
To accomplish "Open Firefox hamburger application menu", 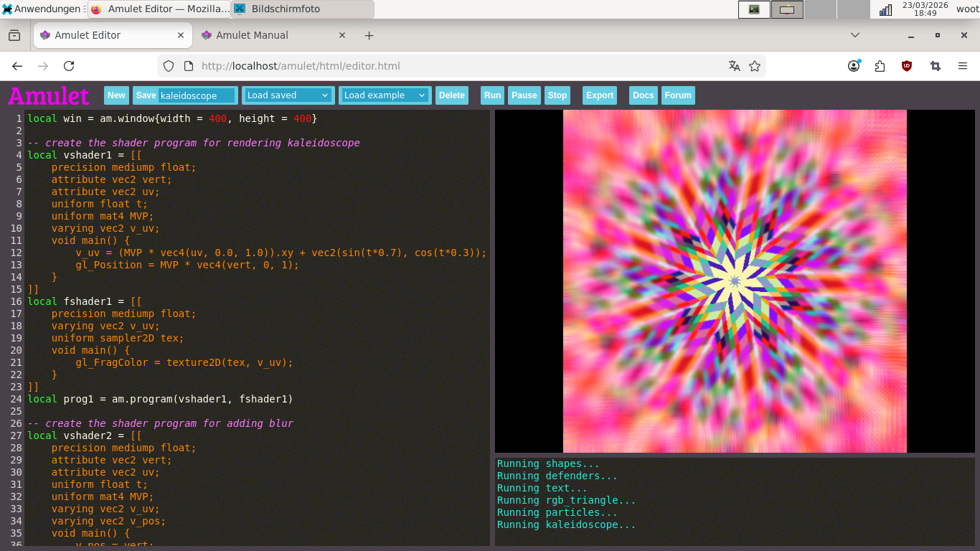I will pyautogui.click(x=963, y=66).
